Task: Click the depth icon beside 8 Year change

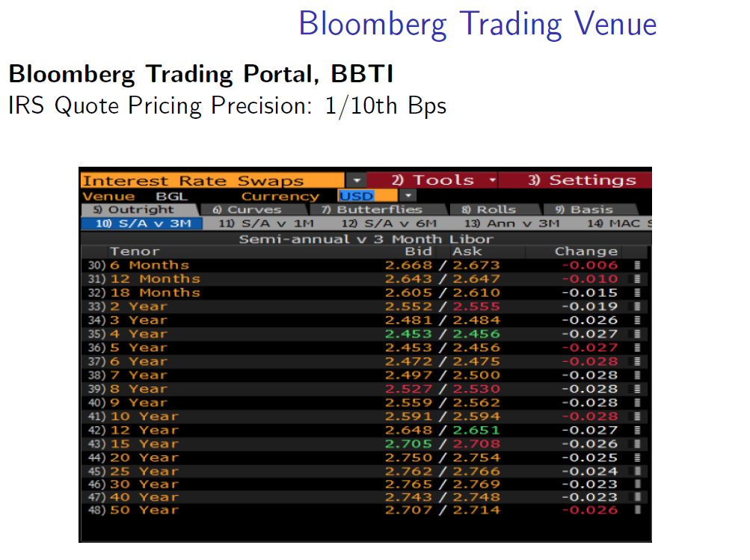Action: pos(637,389)
